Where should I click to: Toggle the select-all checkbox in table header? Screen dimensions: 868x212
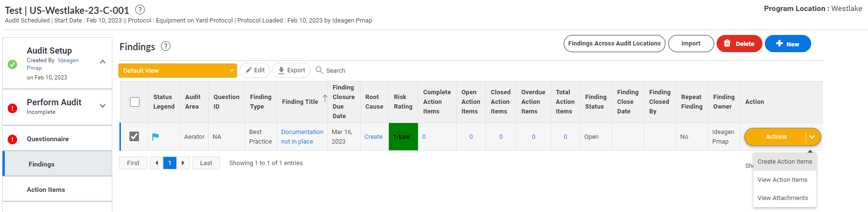coord(135,102)
